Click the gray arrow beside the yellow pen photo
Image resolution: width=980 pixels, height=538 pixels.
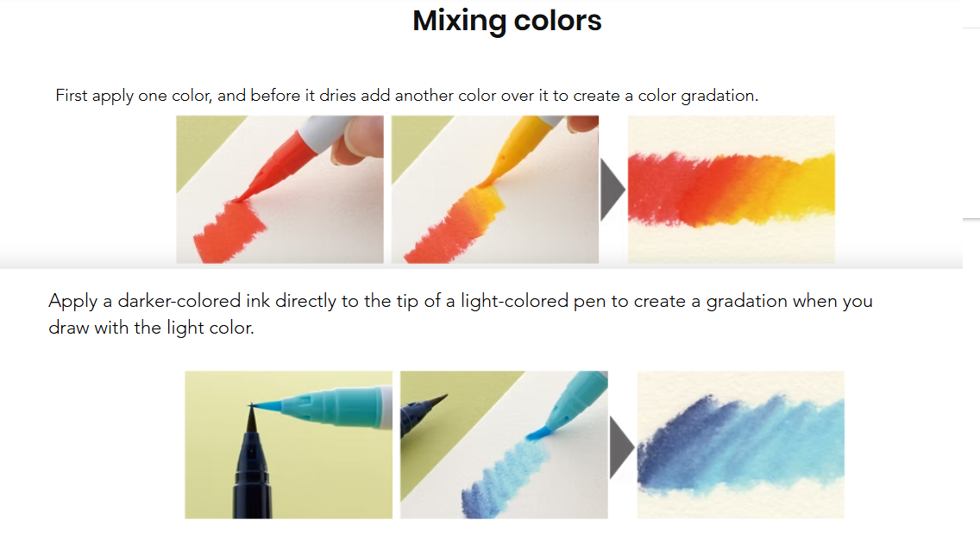point(612,190)
